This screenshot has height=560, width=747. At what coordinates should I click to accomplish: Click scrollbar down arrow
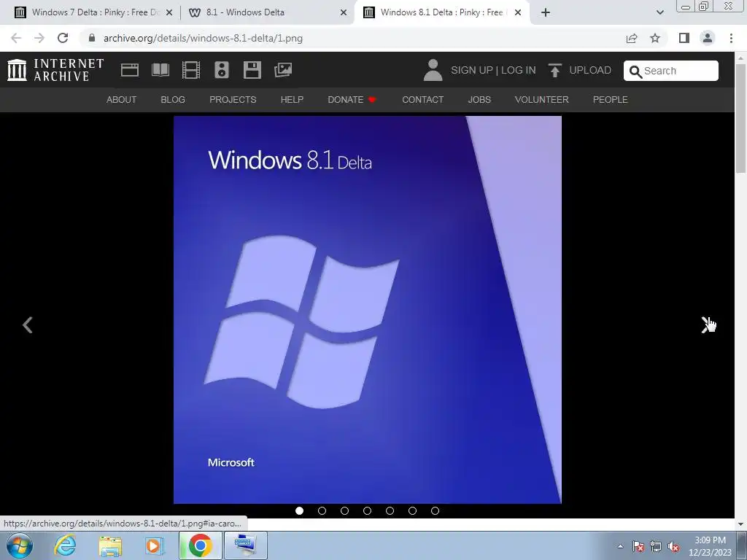pyautogui.click(x=741, y=524)
